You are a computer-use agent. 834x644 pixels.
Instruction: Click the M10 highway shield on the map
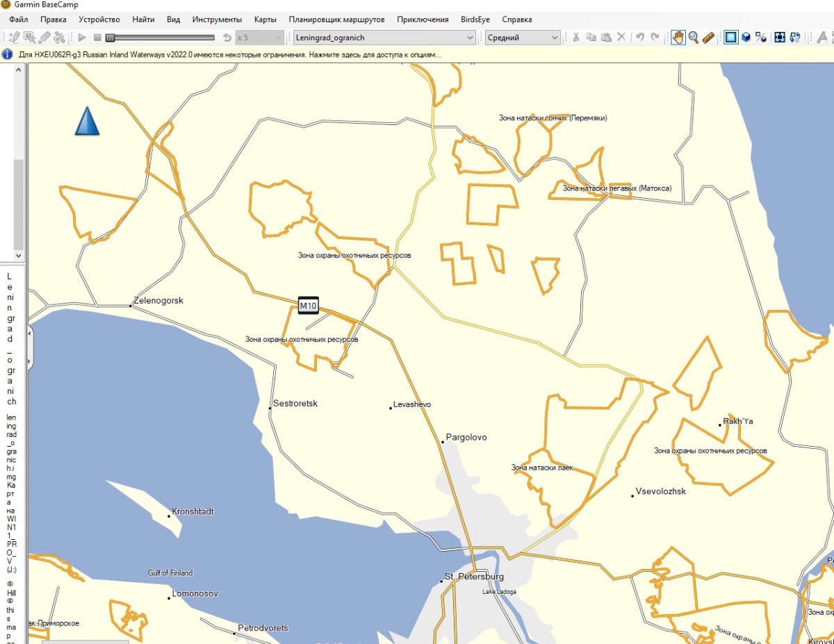coord(308,306)
